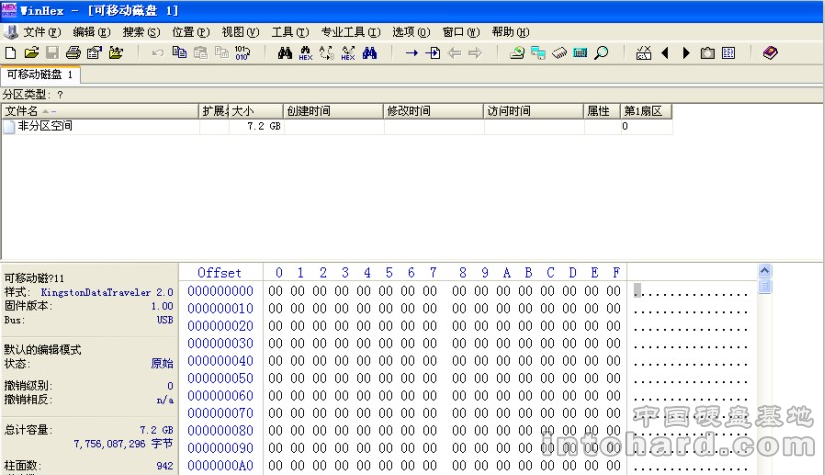The width and height of the screenshot is (825, 475).
Task: Open the help book icon
Action: pos(770,53)
